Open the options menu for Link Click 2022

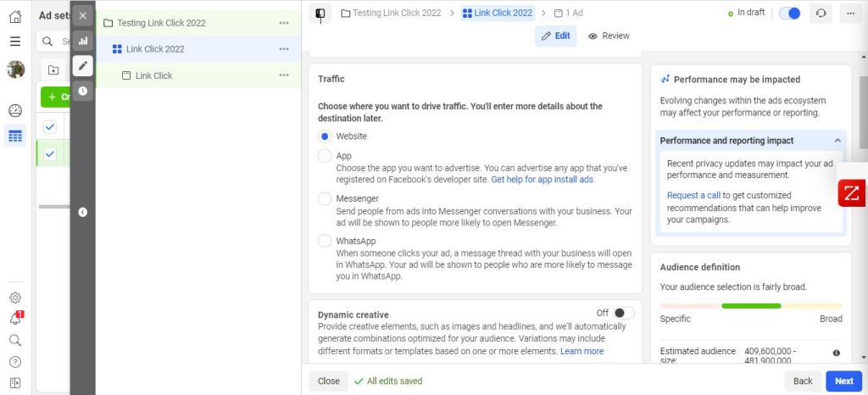284,49
